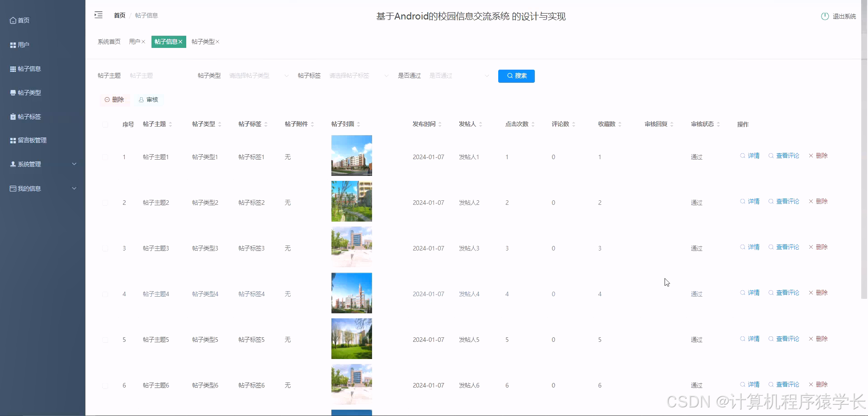Screen dimensions: 868x416
Task: Switch to the 系统首页 tab
Action: click(108, 41)
